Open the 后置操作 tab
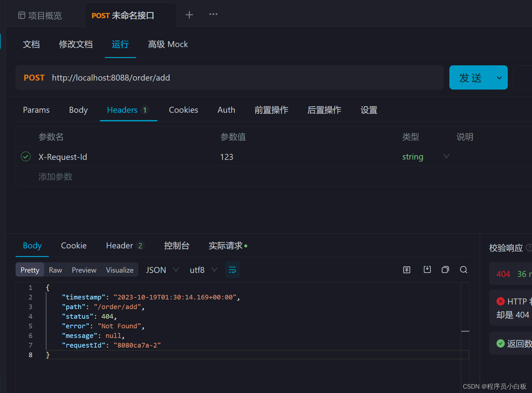The image size is (532, 393). (x=324, y=110)
